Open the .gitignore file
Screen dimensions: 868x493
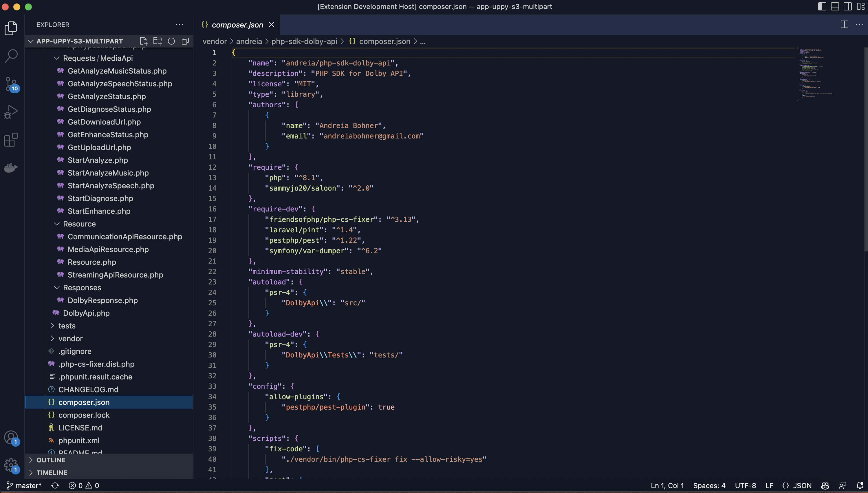click(75, 351)
